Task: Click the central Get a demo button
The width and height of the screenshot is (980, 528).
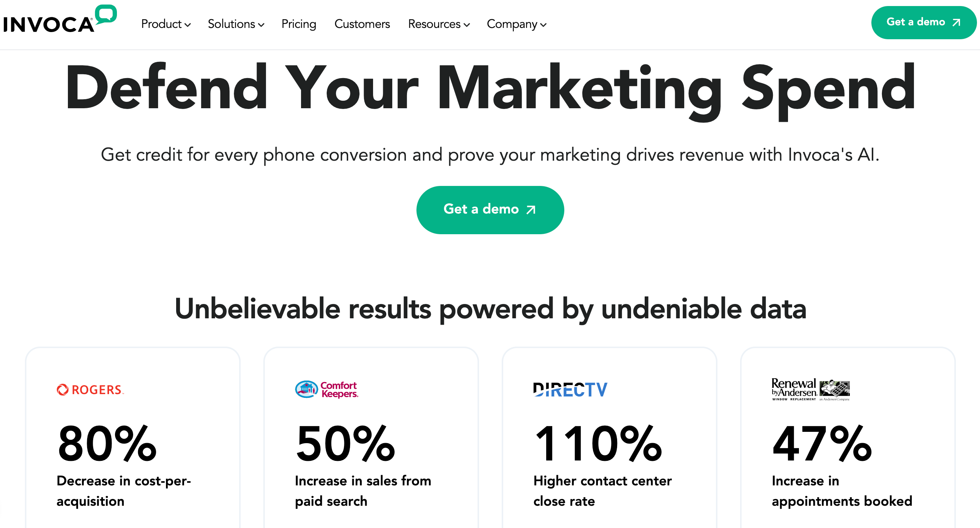Action: pos(490,210)
